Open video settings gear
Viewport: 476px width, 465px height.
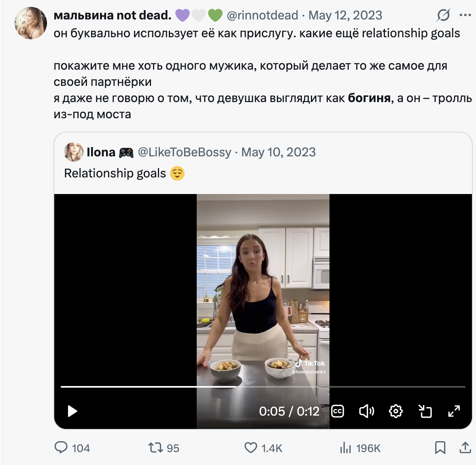(x=395, y=411)
